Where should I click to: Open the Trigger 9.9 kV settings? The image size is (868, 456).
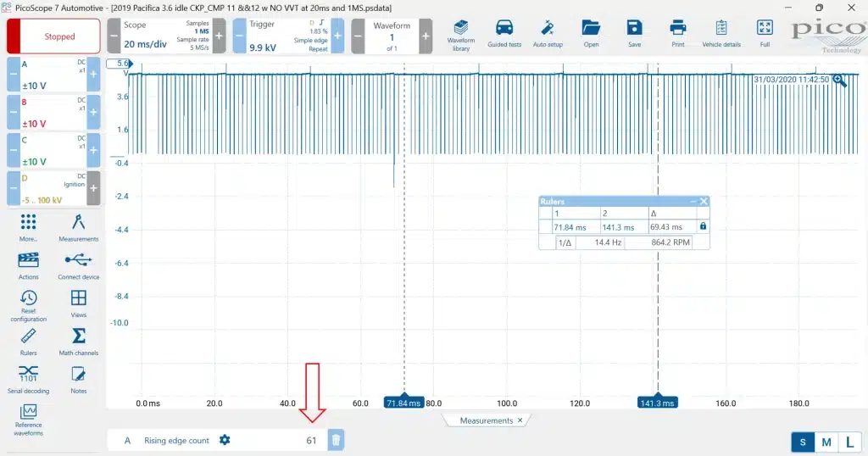tap(288, 36)
